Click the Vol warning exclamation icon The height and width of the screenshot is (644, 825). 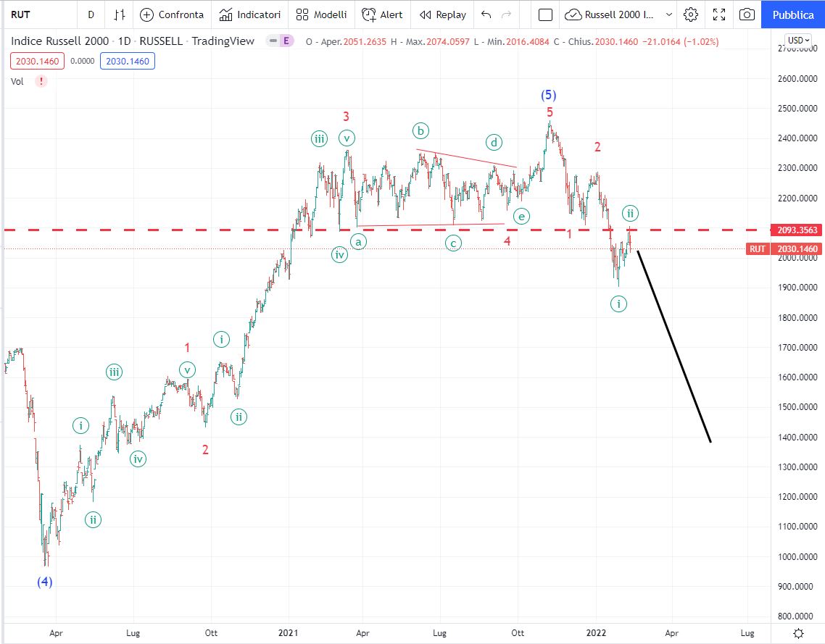41,81
